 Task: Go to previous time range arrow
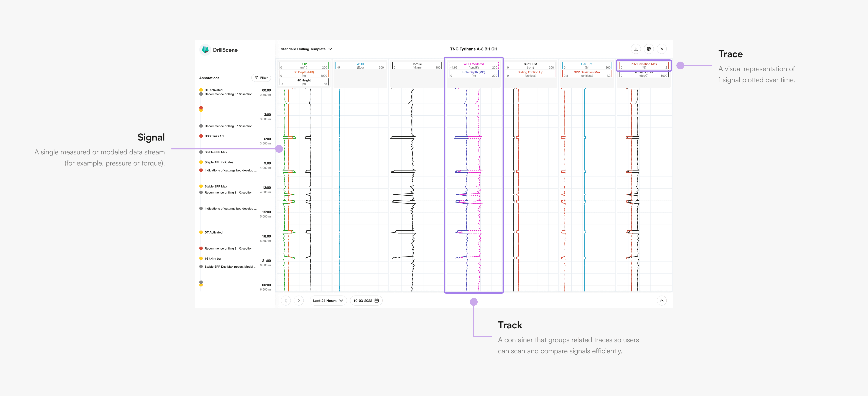286,300
